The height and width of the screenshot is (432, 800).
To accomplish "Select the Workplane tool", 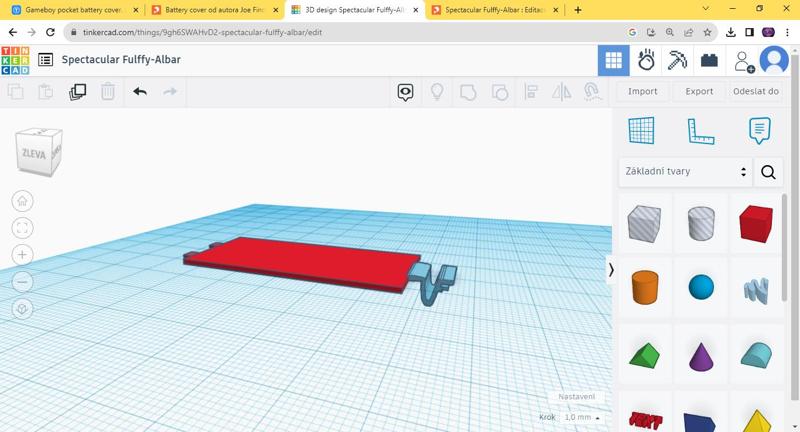I will click(641, 130).
